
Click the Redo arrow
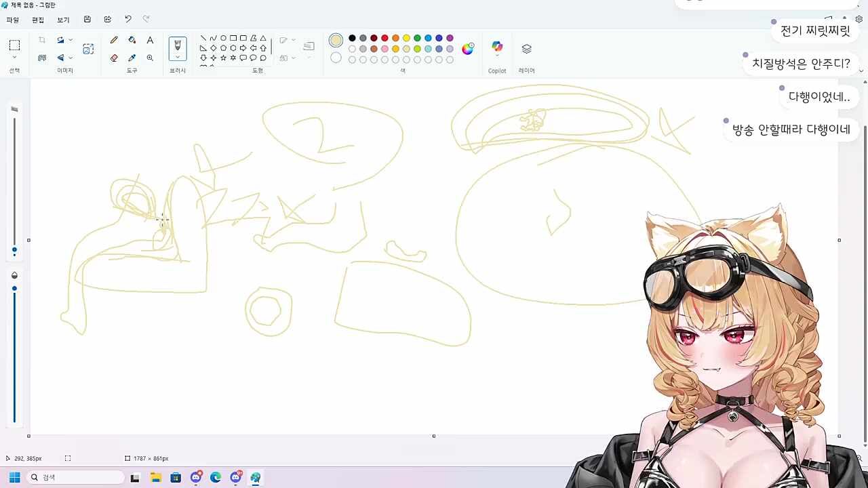pos(146,20)
